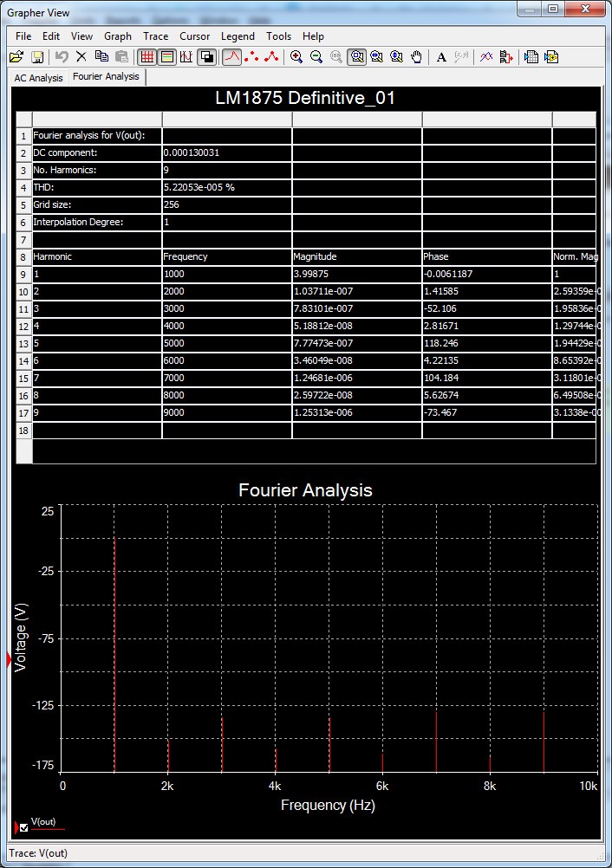Click the Harmonic column header cell
This screenshot has width=612, height=868.
(97, 256)
